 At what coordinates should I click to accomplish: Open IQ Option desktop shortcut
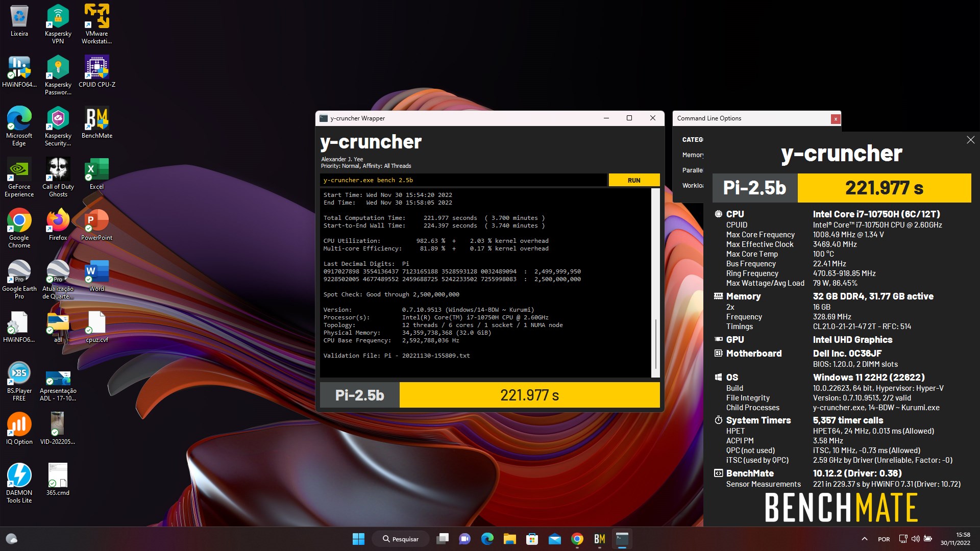coord(19,429)
